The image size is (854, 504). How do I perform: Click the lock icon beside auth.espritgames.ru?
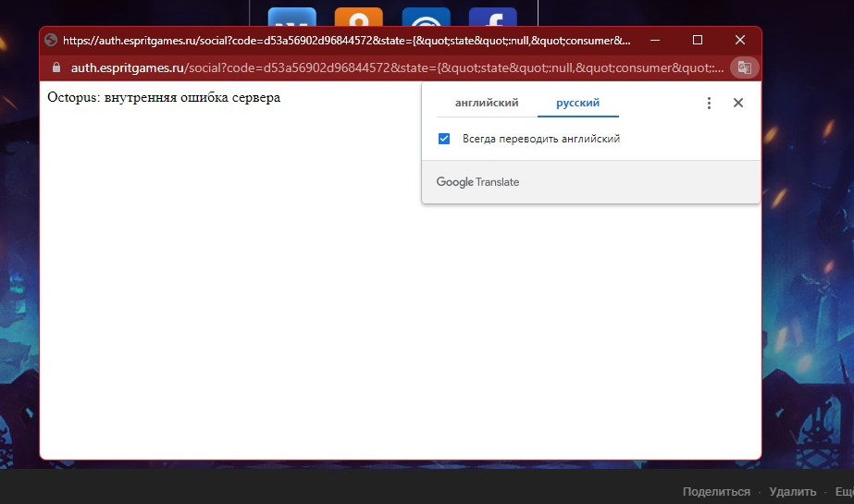click(x=56, y=68)
